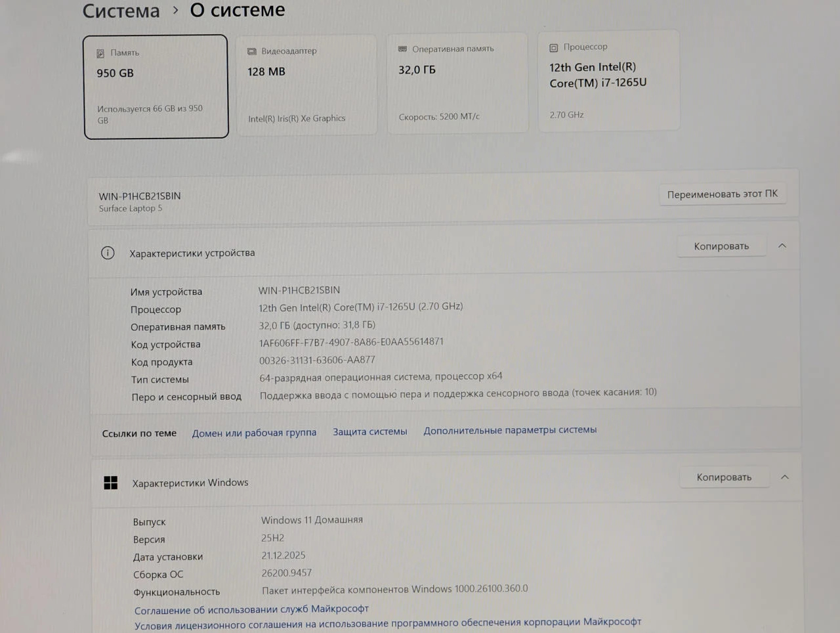Click the info icon beside Характеристики устройства
840x633 pixels.
(x=108, y=253)
